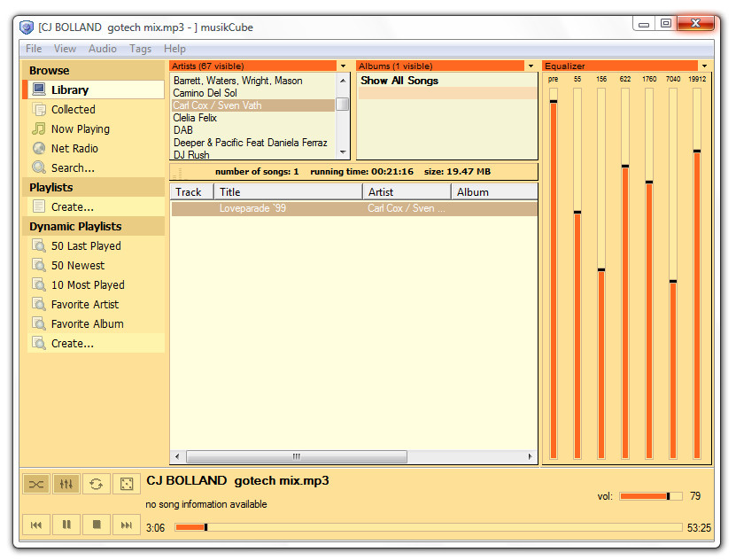Click the pre equalizer slider
This screenshot has width=736, height=560.
[554, 274]
